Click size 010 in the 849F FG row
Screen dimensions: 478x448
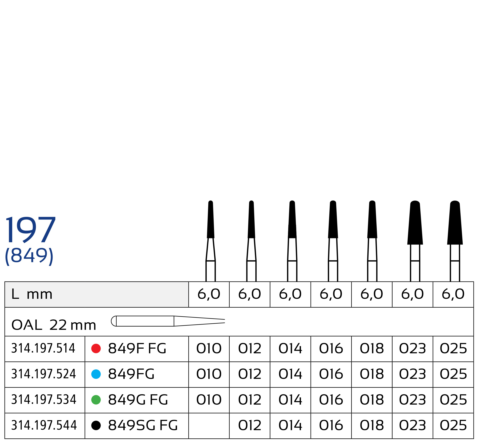tap(209, 348)
